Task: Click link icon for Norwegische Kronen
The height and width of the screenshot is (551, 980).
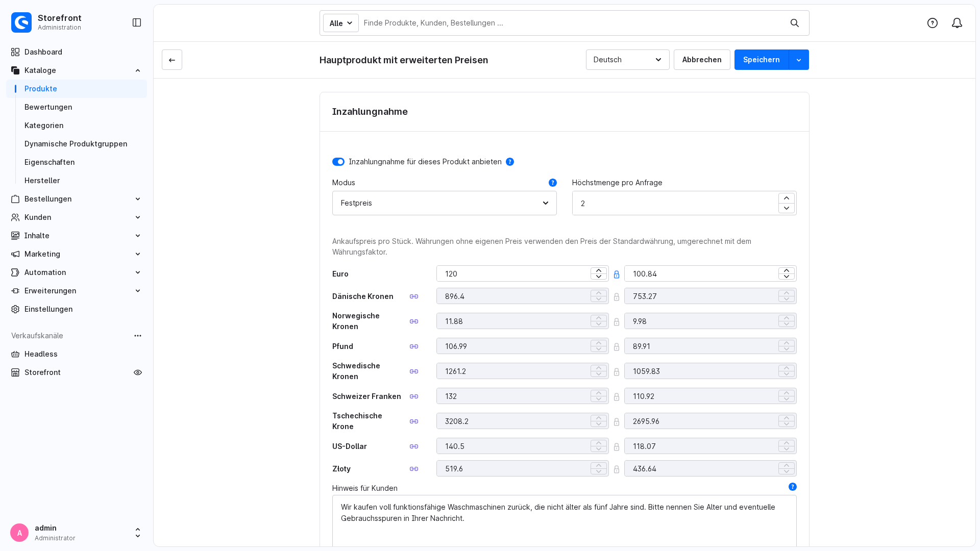Action: [x=414, y=321]
